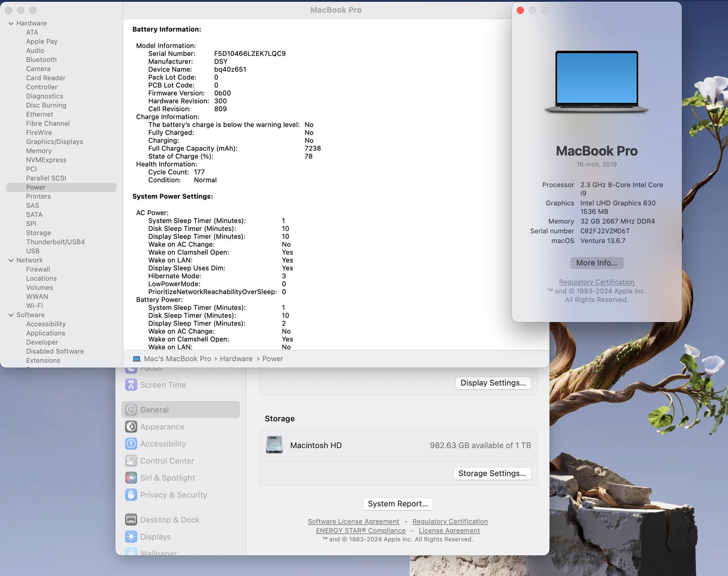This screenshot has width=728, height=576.
Task: Click the Macintosh HD drive icon
Action: point(275,445)
